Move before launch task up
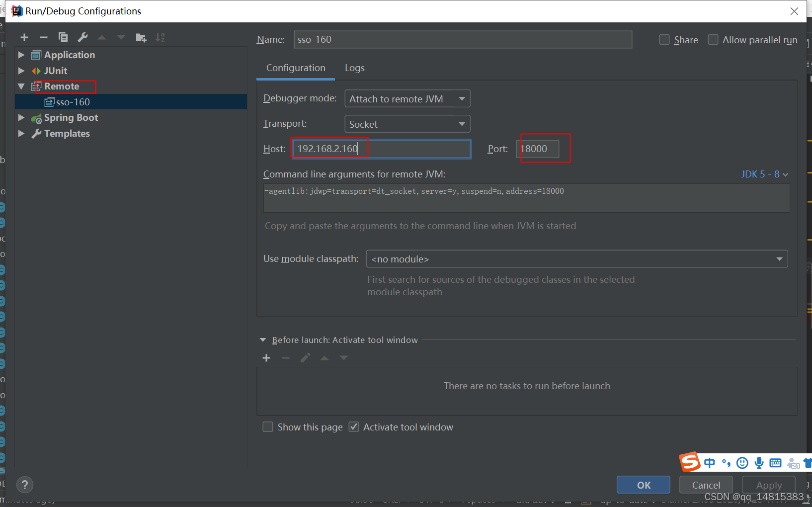This screenshot has width=812, height=507. [325, 358]
